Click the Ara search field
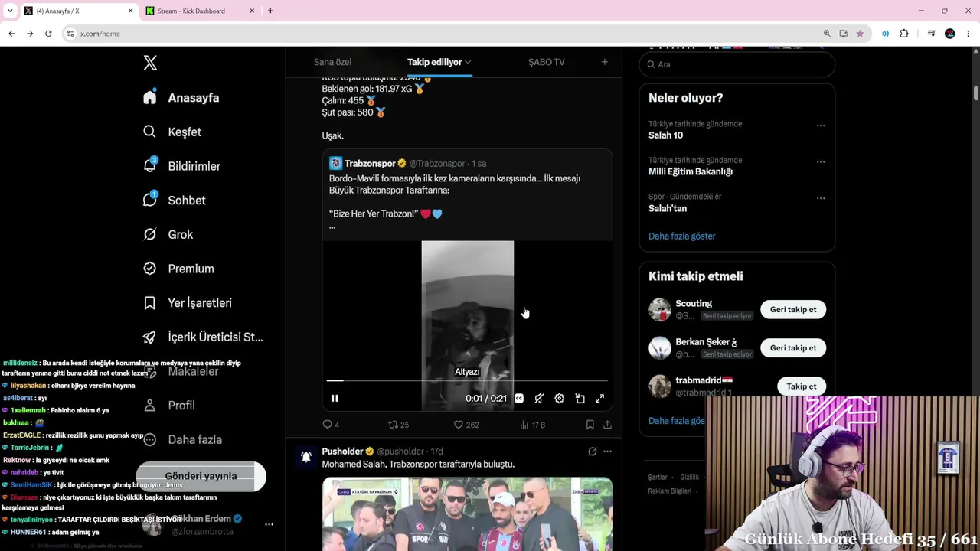Image resolution: width=980 pixels, height=551 pixels. coord(737,64)
